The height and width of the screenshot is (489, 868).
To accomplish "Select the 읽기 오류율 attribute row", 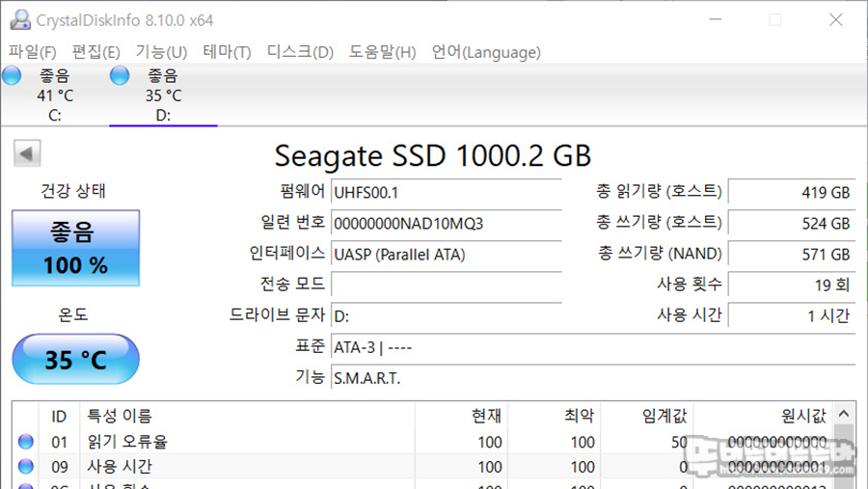I will click(423, 442).
